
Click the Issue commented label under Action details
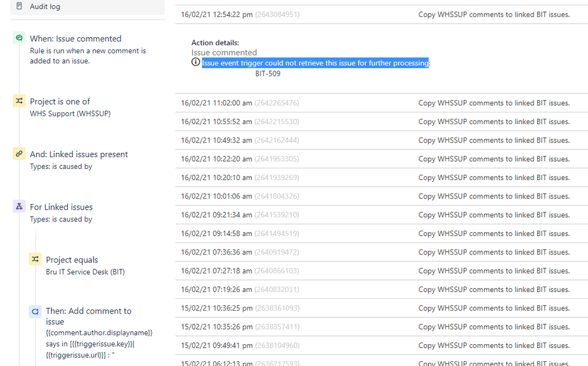224,52
